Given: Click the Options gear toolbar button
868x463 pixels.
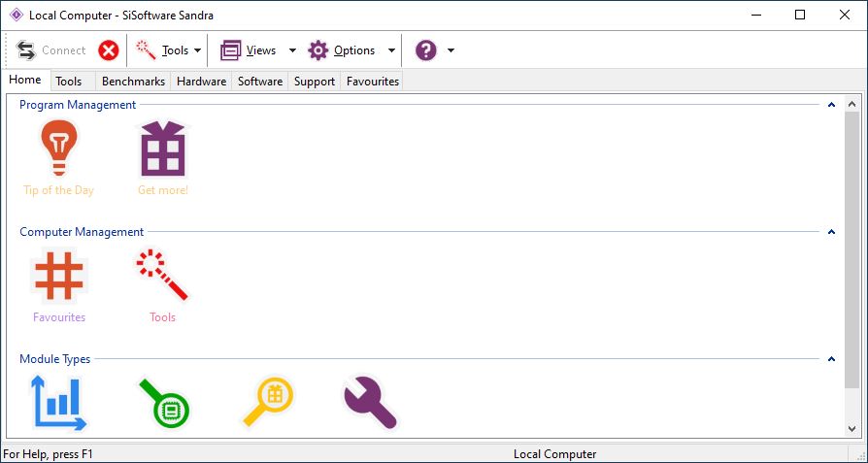Looking at the screenshot, I should (x=342, y=50).
